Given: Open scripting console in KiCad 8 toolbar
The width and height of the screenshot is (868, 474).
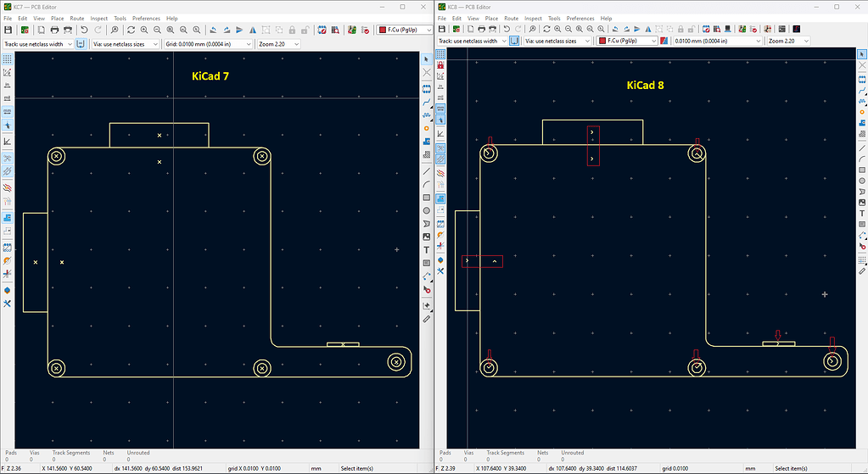Looking at the screenshot, I should tap(781, 29).
